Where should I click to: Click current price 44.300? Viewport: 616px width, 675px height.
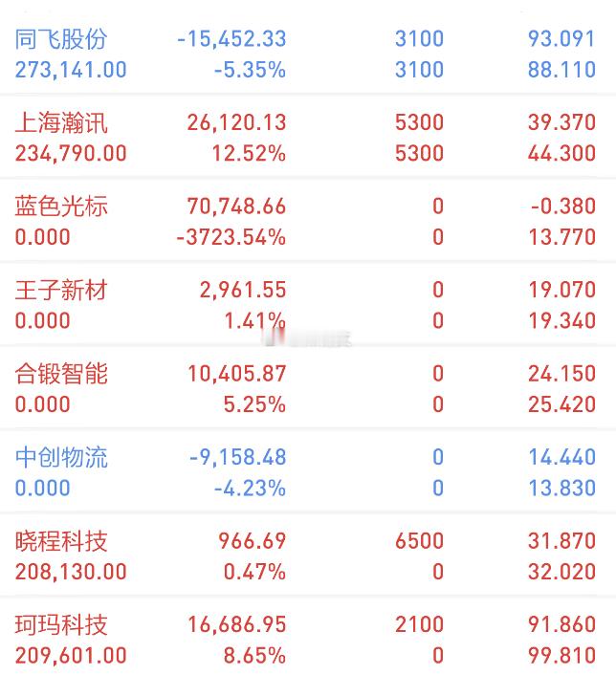[x=562, y=154]
